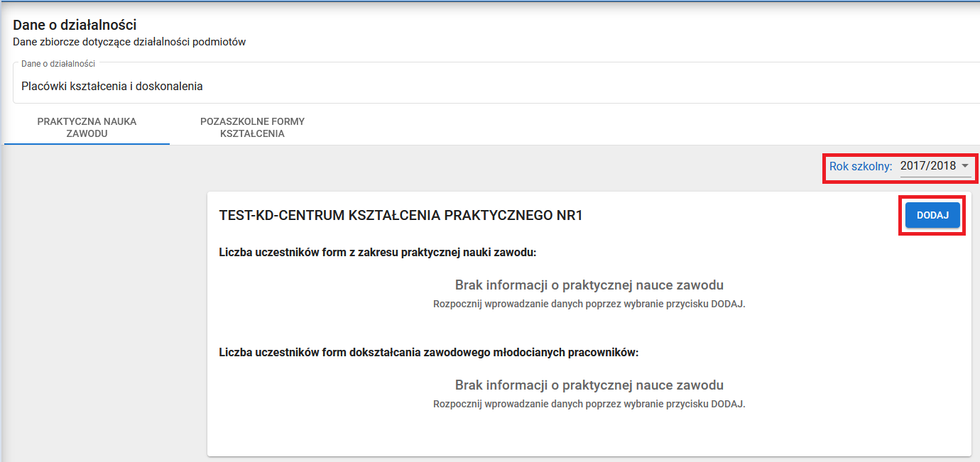
Task: Click the Dane zbiorcze subtitle text
Action: pyautogui.click(x=129, y=42)
